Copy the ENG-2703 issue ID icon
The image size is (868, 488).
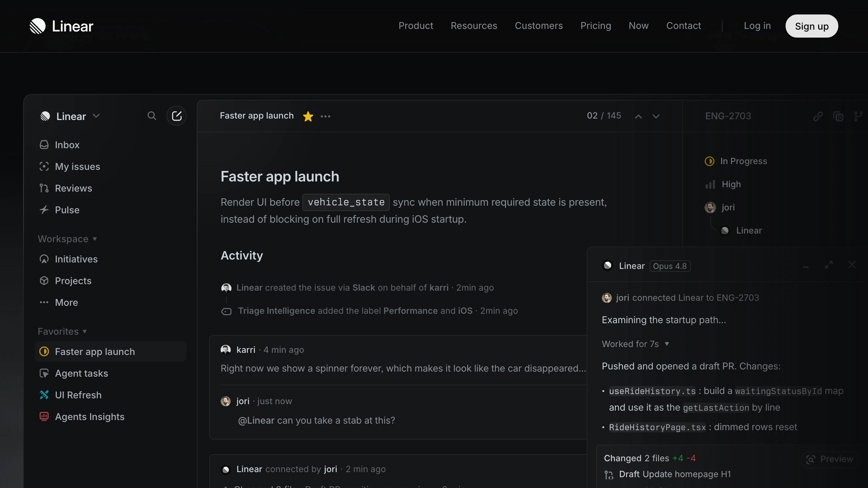(x=838, y=116)
